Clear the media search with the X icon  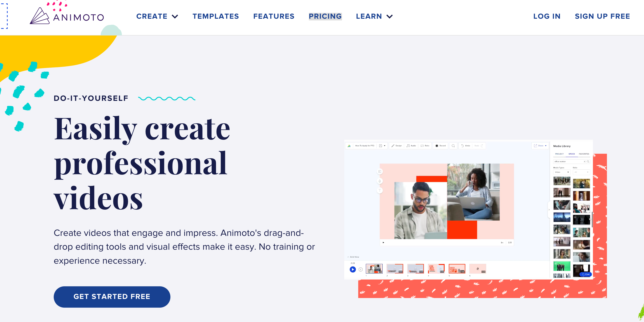(584, 161)
